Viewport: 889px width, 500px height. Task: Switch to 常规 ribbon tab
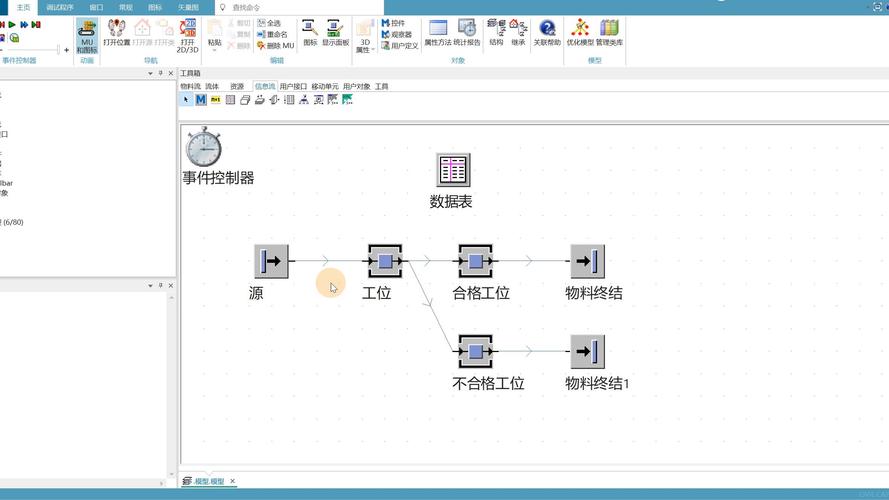pyautogui.click(x=125, y=7)
